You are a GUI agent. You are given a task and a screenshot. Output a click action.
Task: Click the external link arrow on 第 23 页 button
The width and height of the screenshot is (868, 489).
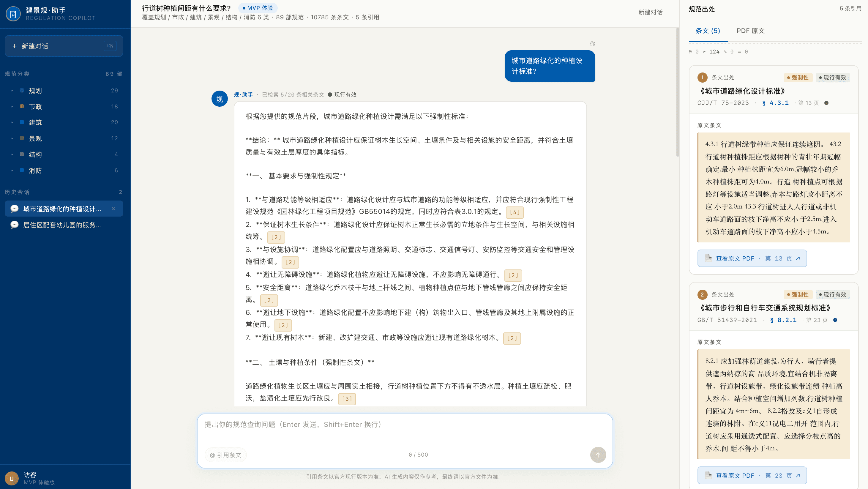pyautogui.click(x=798, y=475)
